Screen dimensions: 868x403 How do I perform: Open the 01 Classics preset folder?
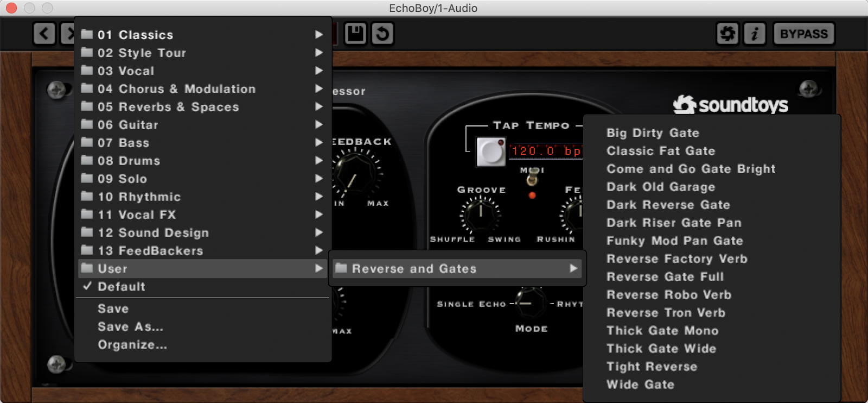click(x=202, y=35)
